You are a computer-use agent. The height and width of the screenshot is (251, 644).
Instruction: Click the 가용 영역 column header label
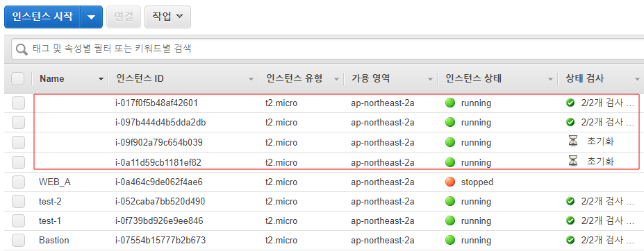click(x=370, y=79)
